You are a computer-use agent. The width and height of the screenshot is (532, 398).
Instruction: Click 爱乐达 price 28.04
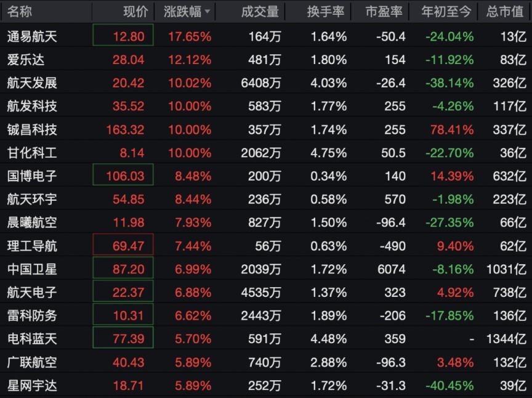(x=129, y=60)
